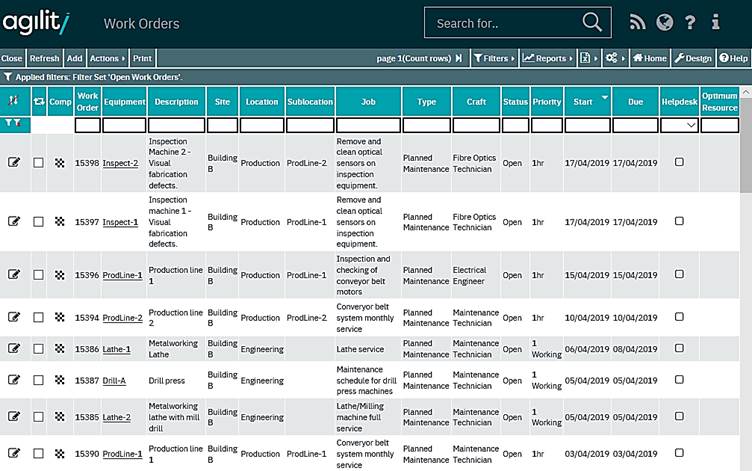Screen dimensions: 752x471
Task: Click the search magnifier icon
Action: pos(593,23)
